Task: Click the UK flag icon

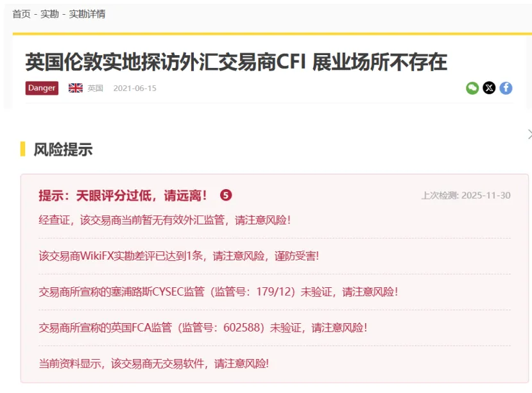Action: click(75, 88)
